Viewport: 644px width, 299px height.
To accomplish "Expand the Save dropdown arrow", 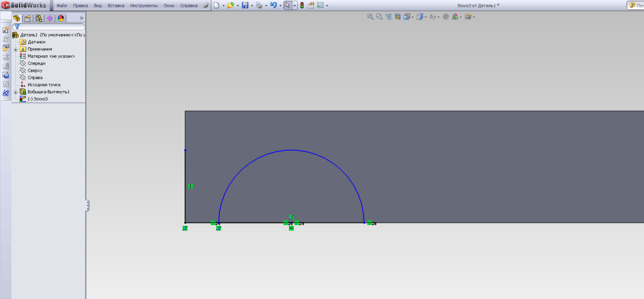I will coord(251,5).
